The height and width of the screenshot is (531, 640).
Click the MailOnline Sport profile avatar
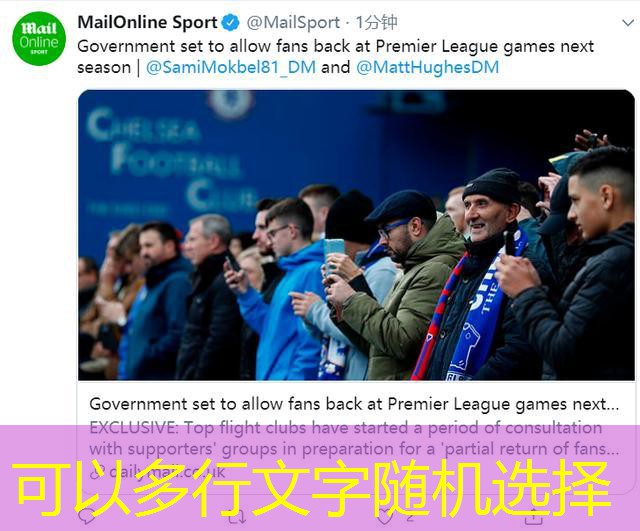tap(39, 38)
